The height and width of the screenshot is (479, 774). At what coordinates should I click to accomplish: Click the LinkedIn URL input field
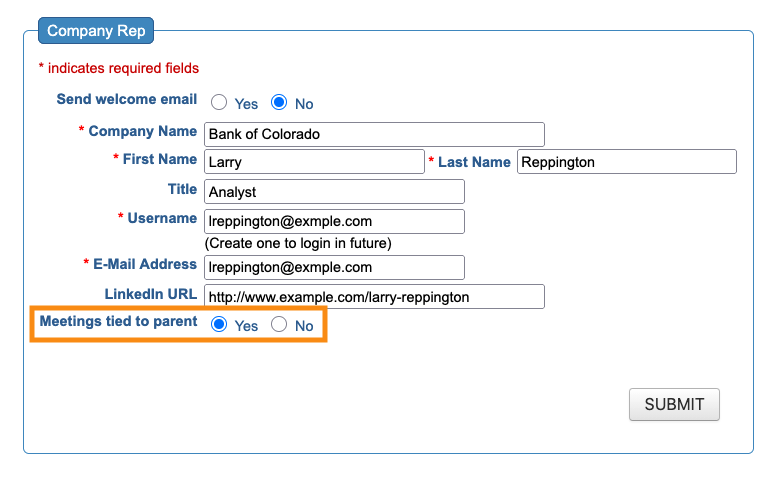(x=374, y=297)
